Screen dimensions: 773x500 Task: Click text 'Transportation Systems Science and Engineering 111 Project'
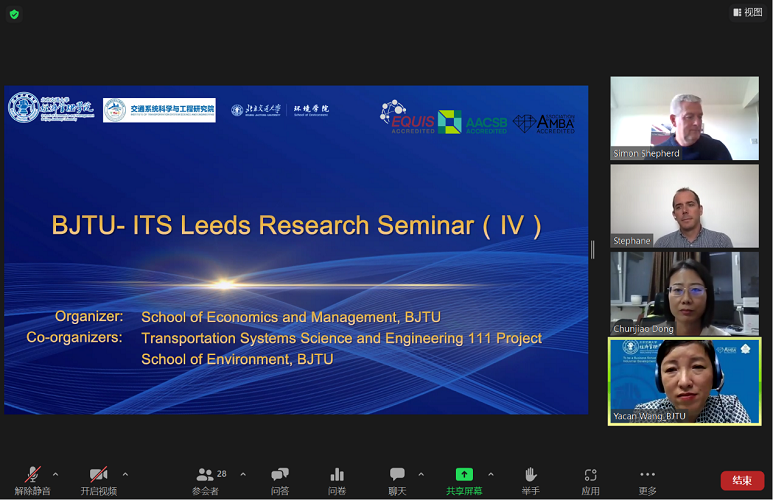click(x=341, y=338)
